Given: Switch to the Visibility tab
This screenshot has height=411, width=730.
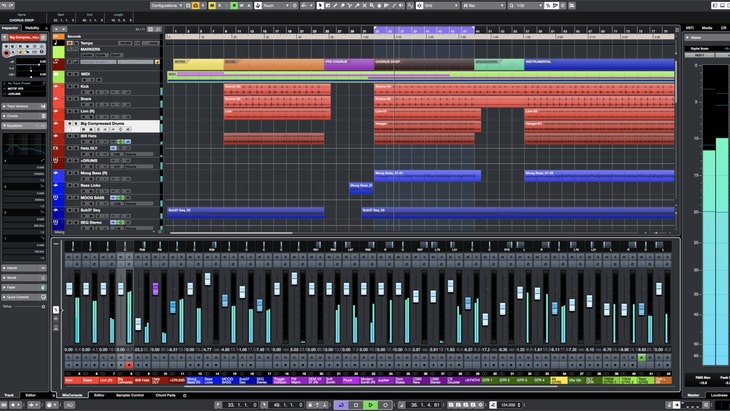Looking at the screenshot, I should (32, 28).
